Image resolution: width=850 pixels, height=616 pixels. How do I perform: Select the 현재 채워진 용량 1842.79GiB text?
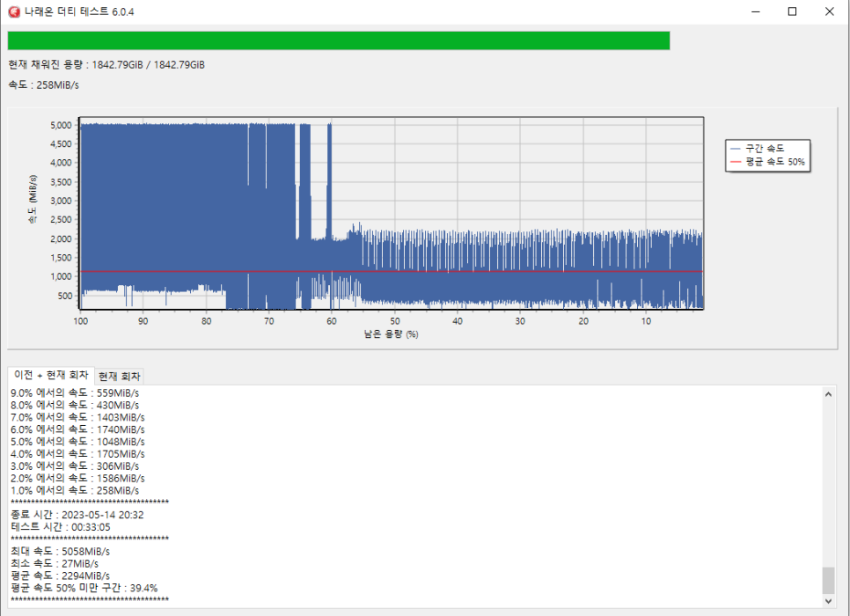click(x=106, y=64)
